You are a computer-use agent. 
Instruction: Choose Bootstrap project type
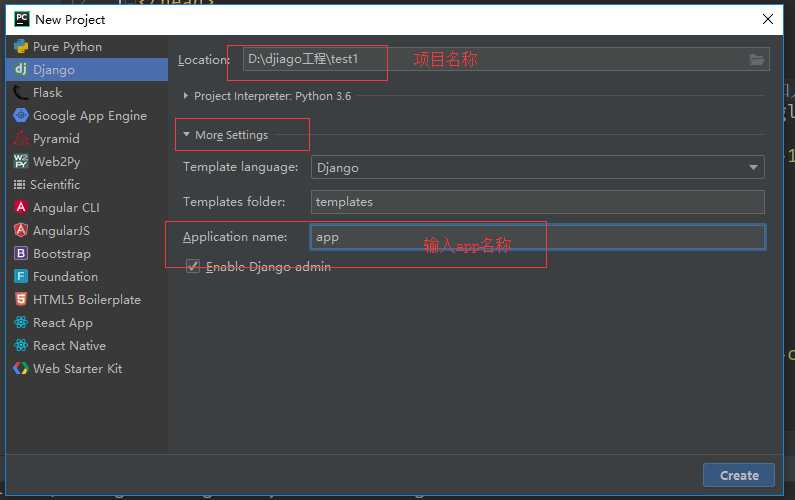pyautogui.click(x=87, y=254)
